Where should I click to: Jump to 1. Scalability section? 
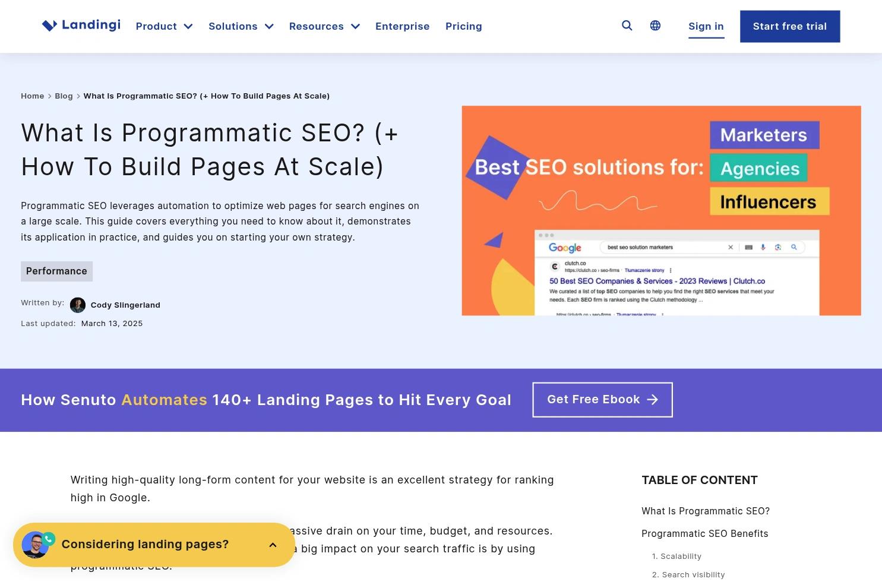[676, 557]
